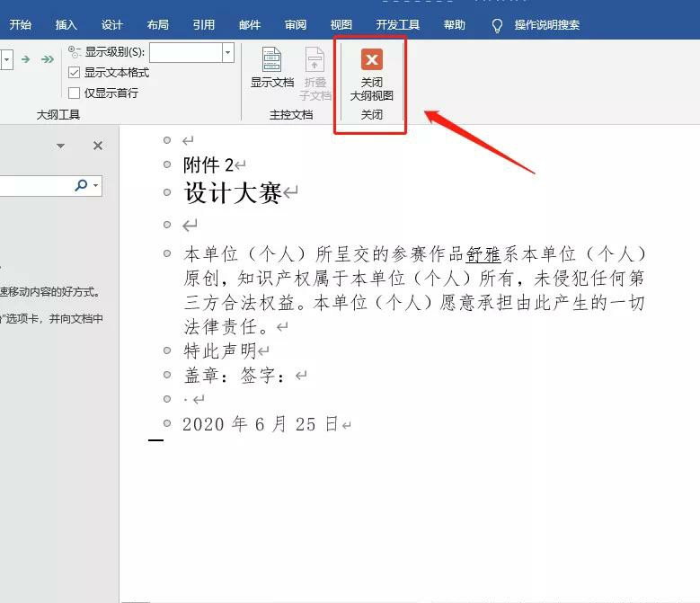Click the Collapse Subdocuments (折叠子文档) icon

coord(315,59)
